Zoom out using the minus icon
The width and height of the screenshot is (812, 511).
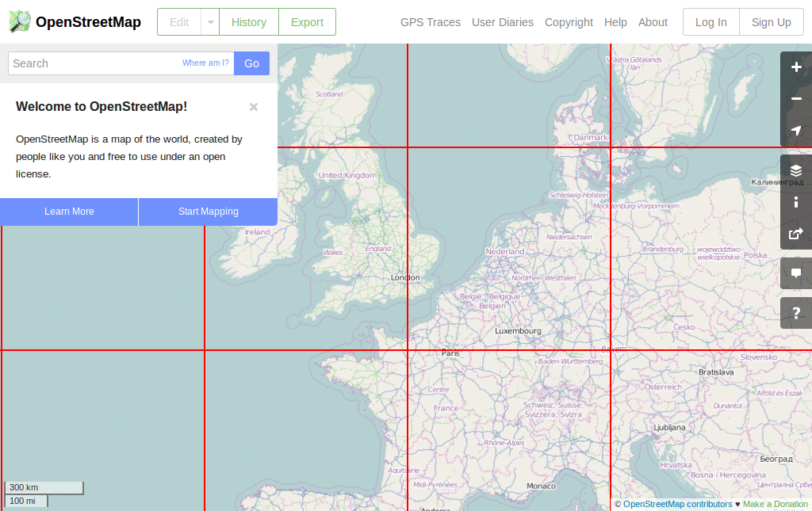(795, 99)
